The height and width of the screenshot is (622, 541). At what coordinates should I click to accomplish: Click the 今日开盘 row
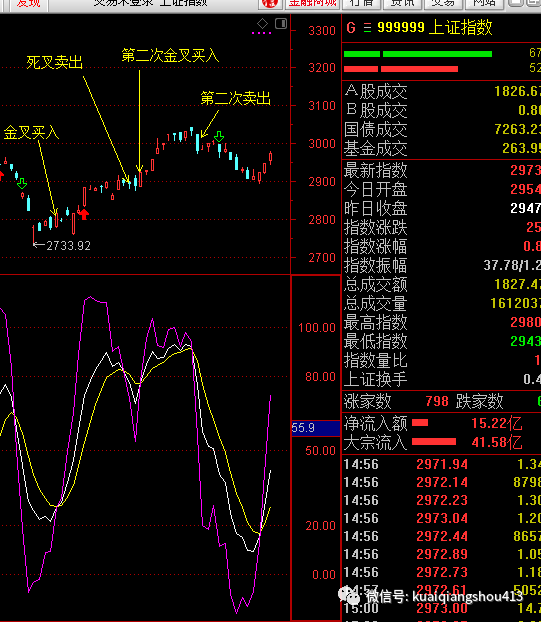(x=441, y=189)
